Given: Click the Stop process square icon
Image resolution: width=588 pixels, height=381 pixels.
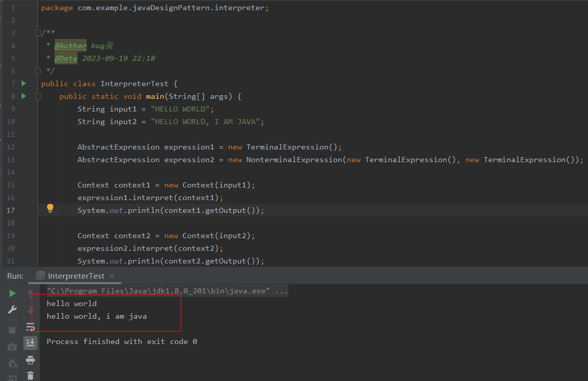Looking at the screenshot, I should click(12, 330).
